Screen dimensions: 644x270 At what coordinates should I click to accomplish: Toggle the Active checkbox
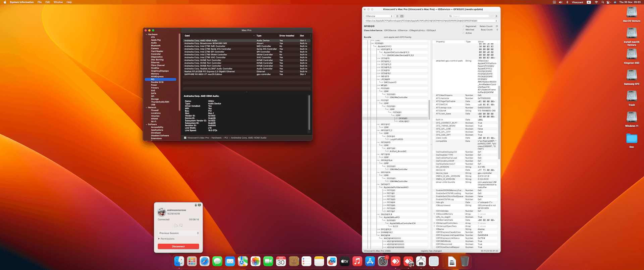[x=464, y=33]
